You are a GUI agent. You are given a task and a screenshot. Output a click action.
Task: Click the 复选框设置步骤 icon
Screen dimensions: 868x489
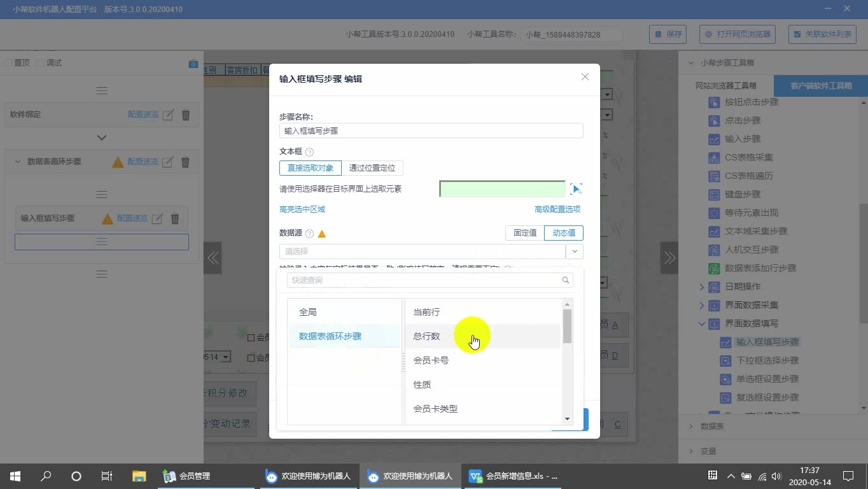point(725,397)
